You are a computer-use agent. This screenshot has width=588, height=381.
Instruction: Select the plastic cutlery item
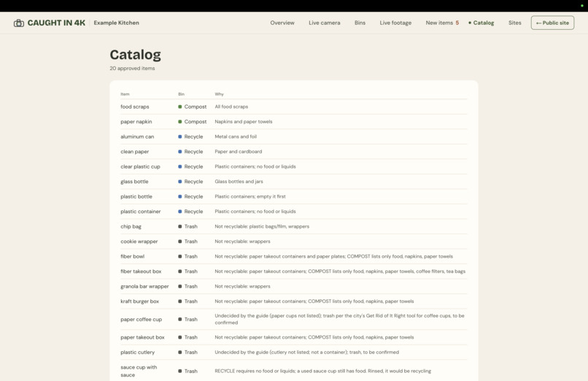[137, 353]
